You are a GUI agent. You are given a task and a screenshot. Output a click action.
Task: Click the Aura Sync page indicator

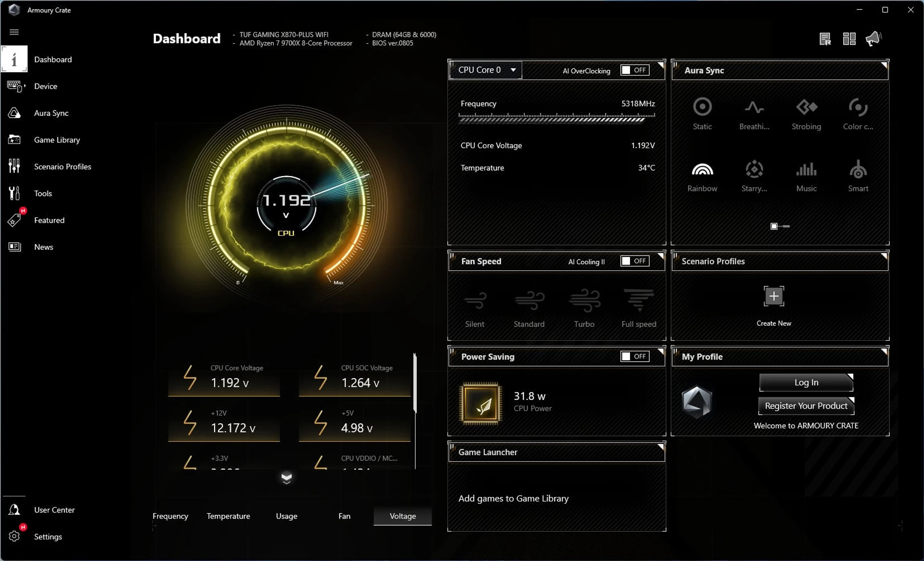(780, 226)
